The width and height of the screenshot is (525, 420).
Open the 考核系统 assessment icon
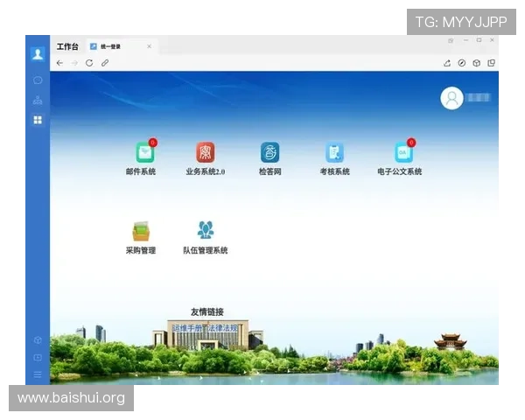click(334, 152)
